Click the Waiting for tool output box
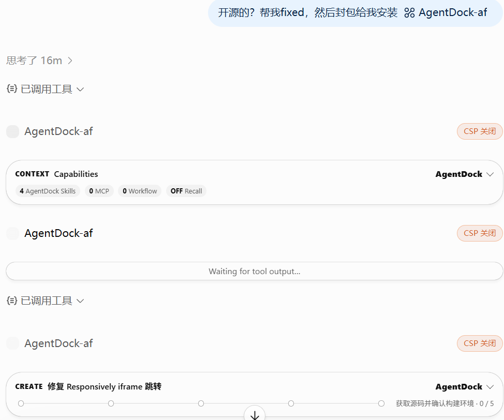This screenshot has width=504, height=420. click(254, 271)
